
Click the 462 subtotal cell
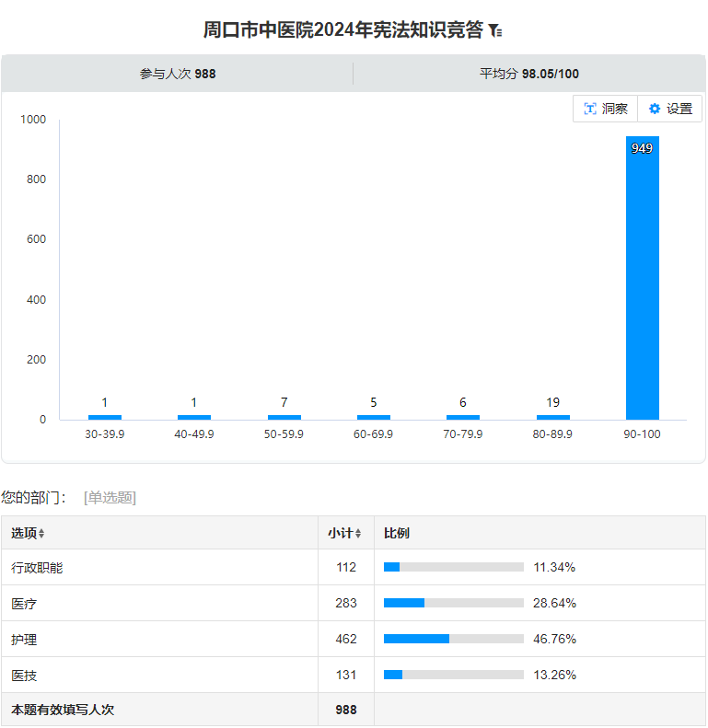[x=346, y=639]
